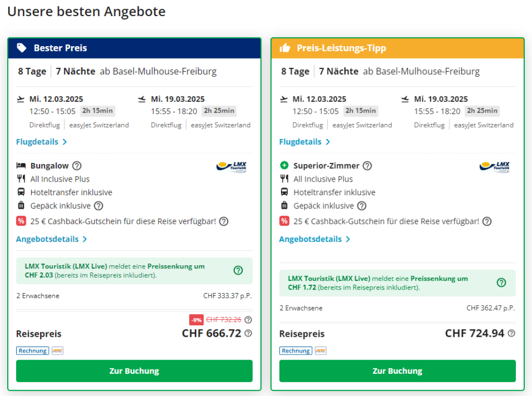Click info icon next to CHF 724.94

(512, 333)
